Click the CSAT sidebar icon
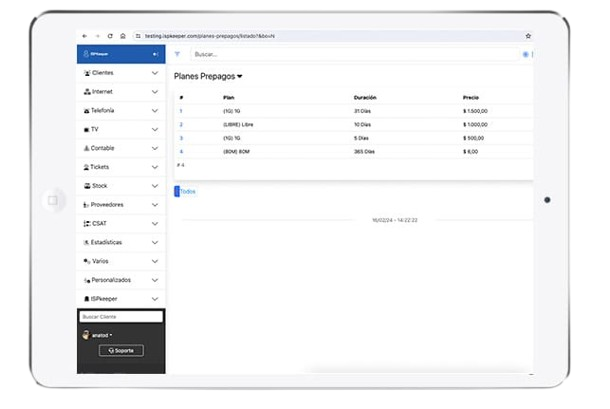The height and width of the screenshot is (409, 610). click(x=87, y=223)
